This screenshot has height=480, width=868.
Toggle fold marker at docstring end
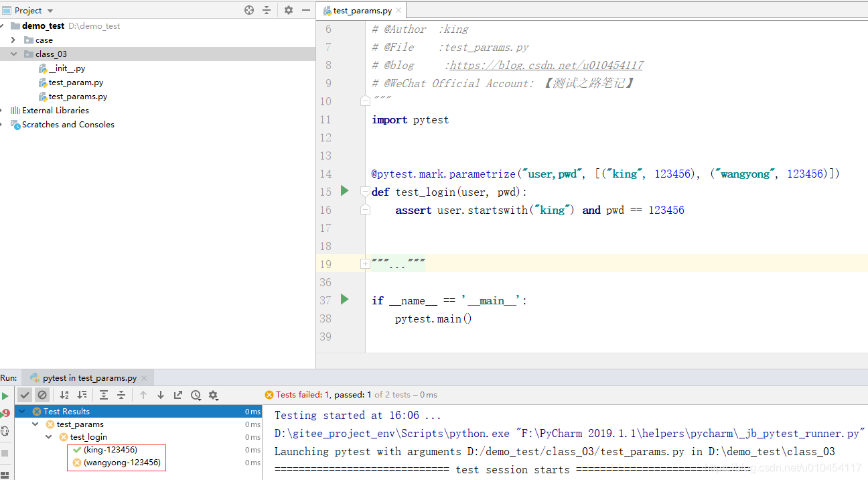365,101
